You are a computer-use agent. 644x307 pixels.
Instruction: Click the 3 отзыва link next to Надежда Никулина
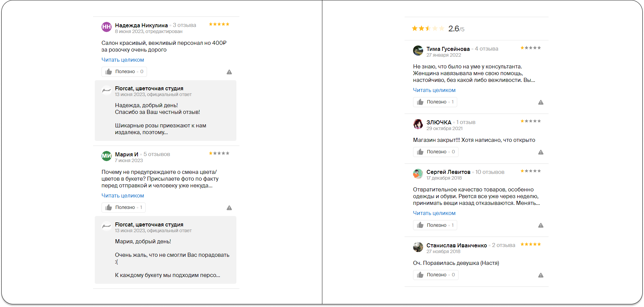click(x=184, y=25)
